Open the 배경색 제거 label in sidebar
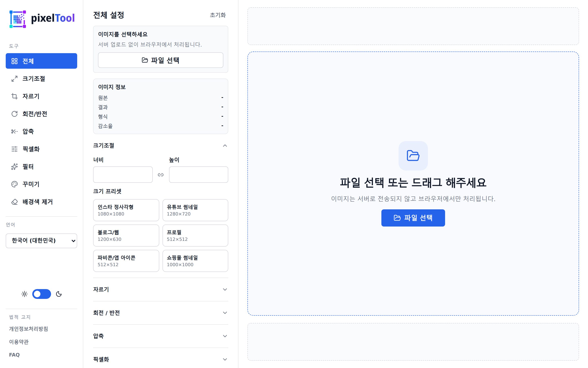588x368 pixels. (x=38, y=202)
